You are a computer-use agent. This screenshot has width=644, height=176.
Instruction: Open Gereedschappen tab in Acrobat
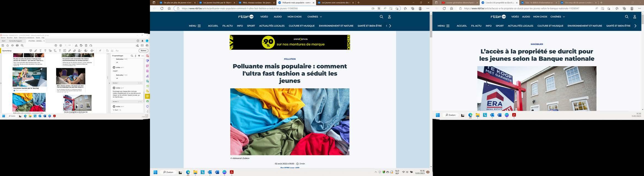(15, 41)
